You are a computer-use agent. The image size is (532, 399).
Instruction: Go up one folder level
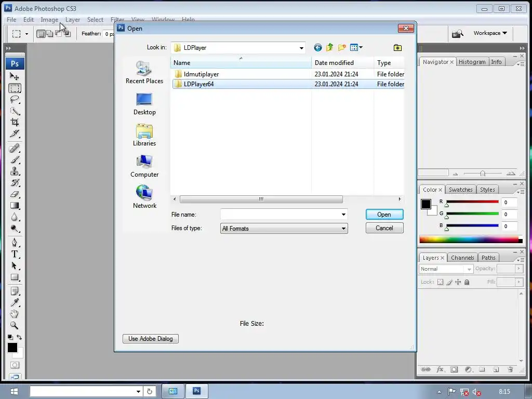[329, 47]
